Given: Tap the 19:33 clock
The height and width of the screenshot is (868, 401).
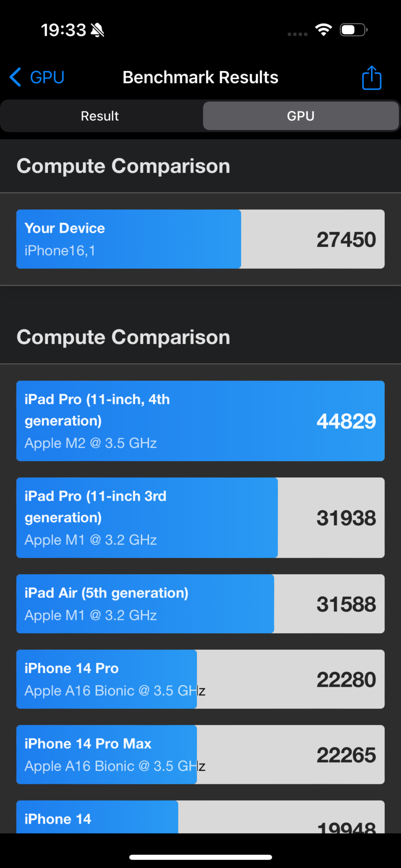Looking at the screenshot, I should (63, 30).
